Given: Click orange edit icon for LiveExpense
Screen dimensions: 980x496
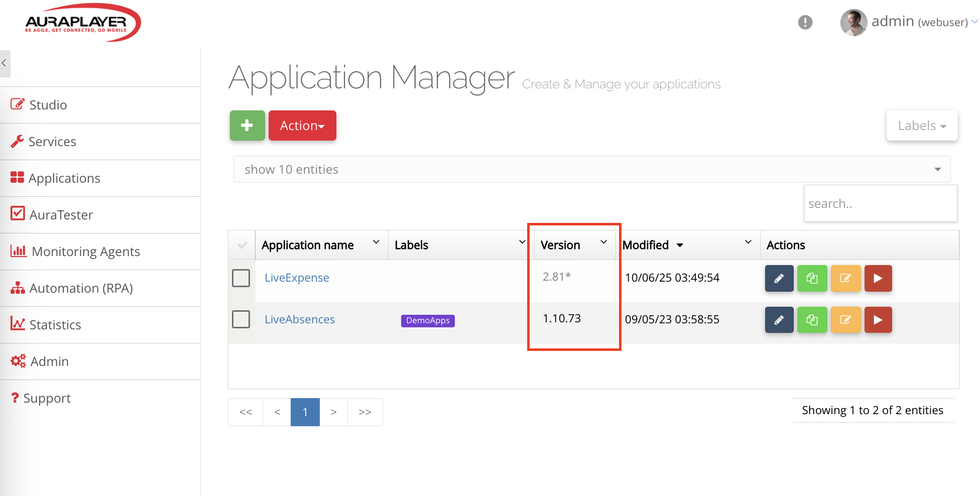Looking at the screenshot, I should [846, 278].
